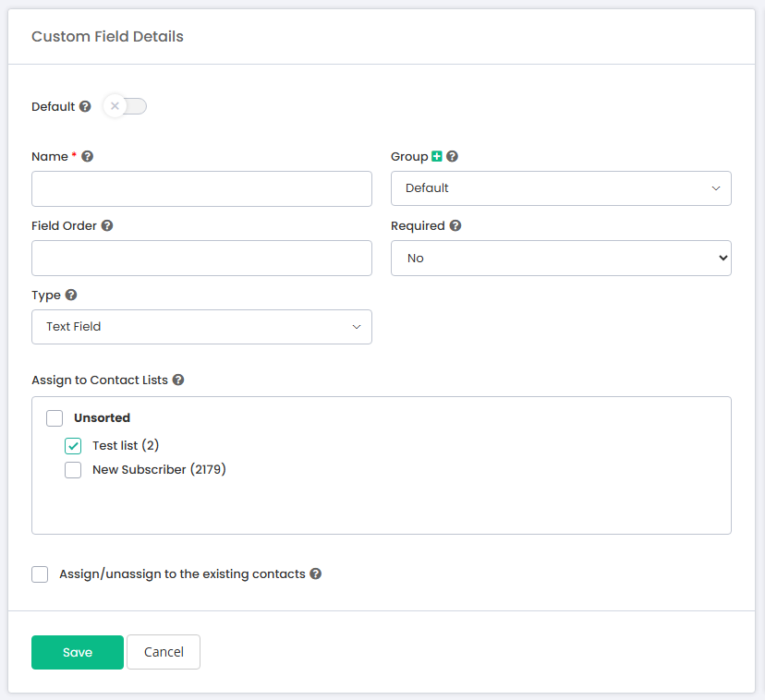Show help tooltip for Field Order
Screen dimensions: 765x700
pyautogui.click(x=107, y=226)
